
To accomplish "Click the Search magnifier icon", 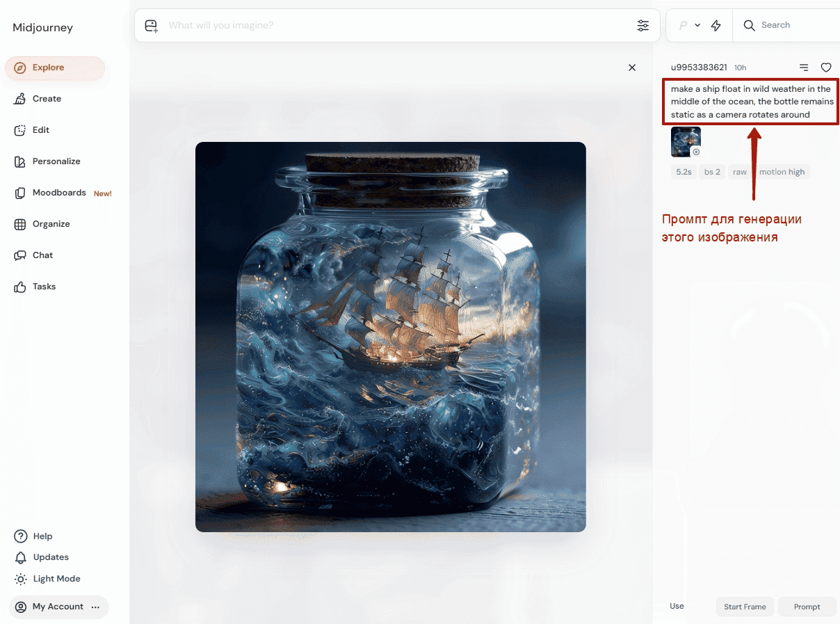I will pyautogui.click(x=749, y=25).
